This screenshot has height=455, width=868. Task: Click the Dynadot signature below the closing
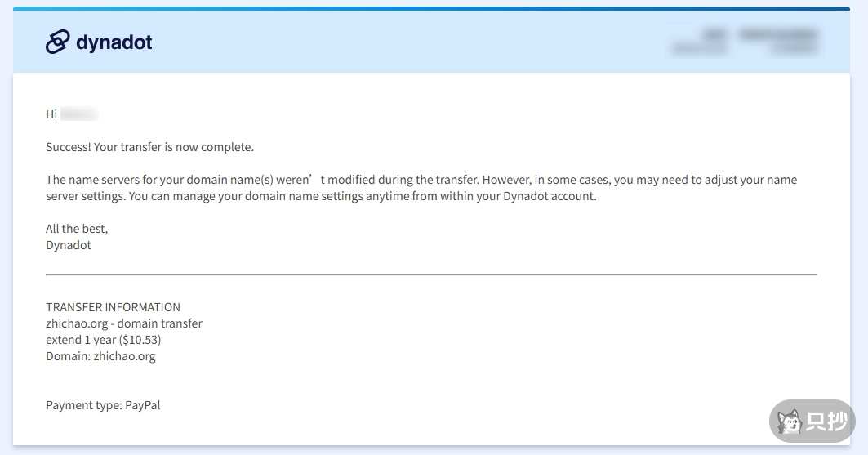click(69, 245)
